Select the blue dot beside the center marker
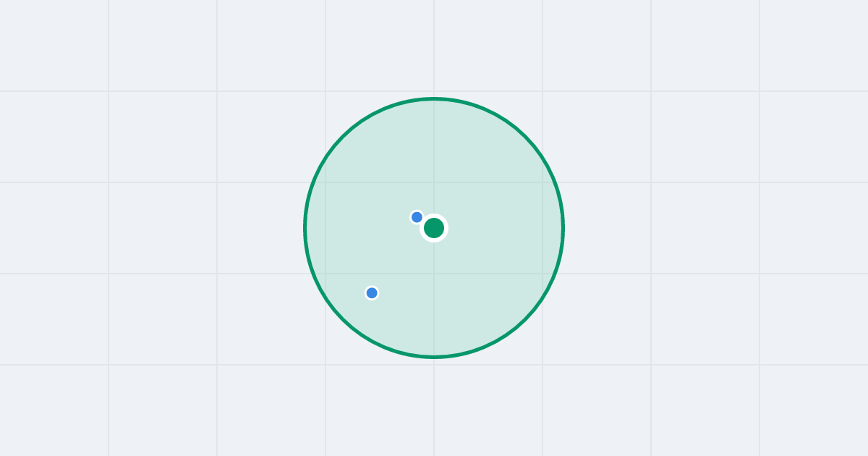This screenshot has height=456, width=868. pyautogui.click(x=417, y=217)
